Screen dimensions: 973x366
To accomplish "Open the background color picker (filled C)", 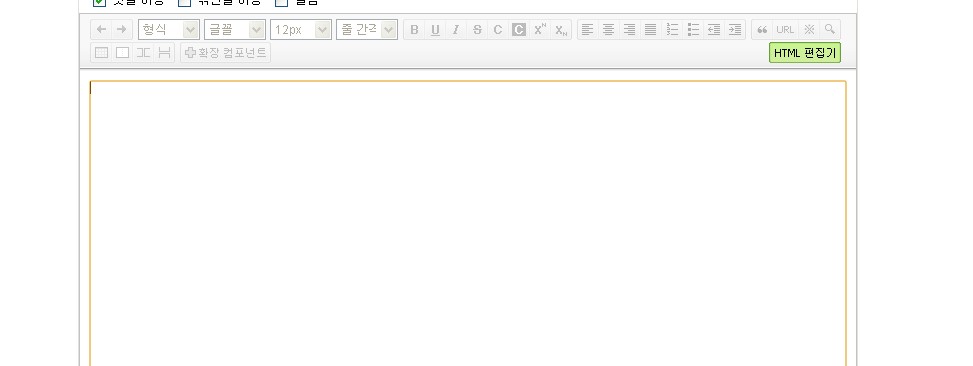I will (519, 30).
